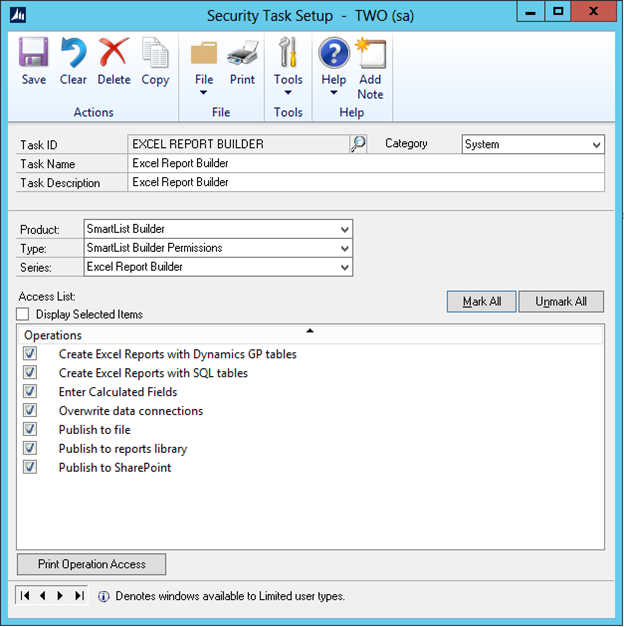Click the Task Description label
Image resolution: width=624 pixels, height=627 pixels.
coord(60,183)
